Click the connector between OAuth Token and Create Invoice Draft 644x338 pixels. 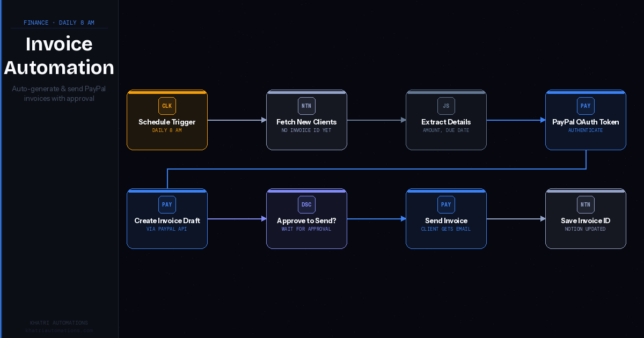point(376,169)
